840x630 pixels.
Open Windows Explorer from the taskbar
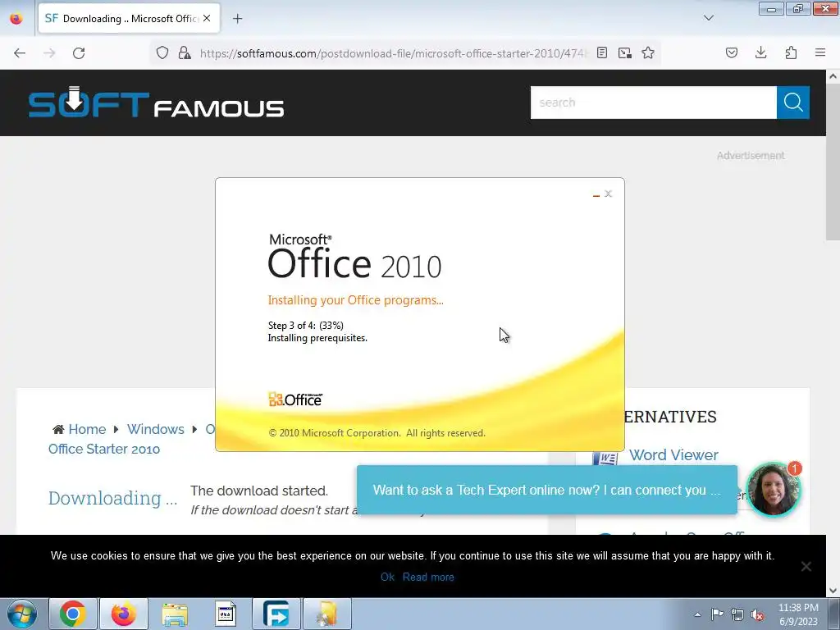click(175, 614)
